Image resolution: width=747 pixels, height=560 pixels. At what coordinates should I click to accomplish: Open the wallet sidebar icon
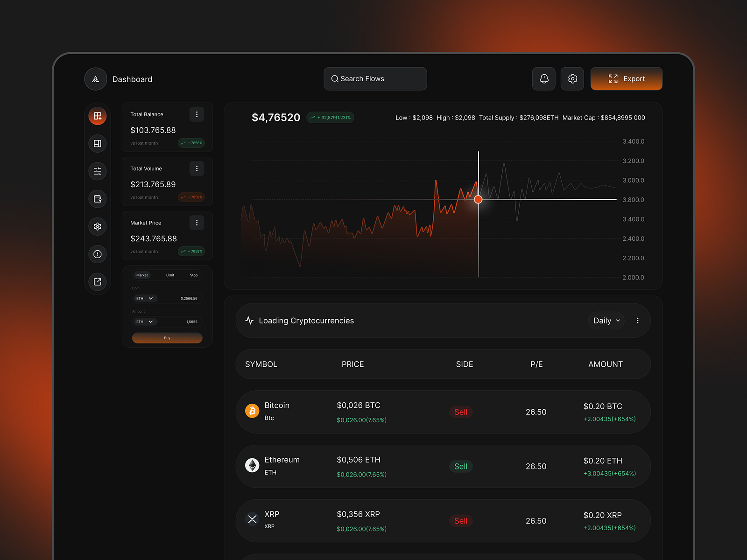click(x=98, y=199)
